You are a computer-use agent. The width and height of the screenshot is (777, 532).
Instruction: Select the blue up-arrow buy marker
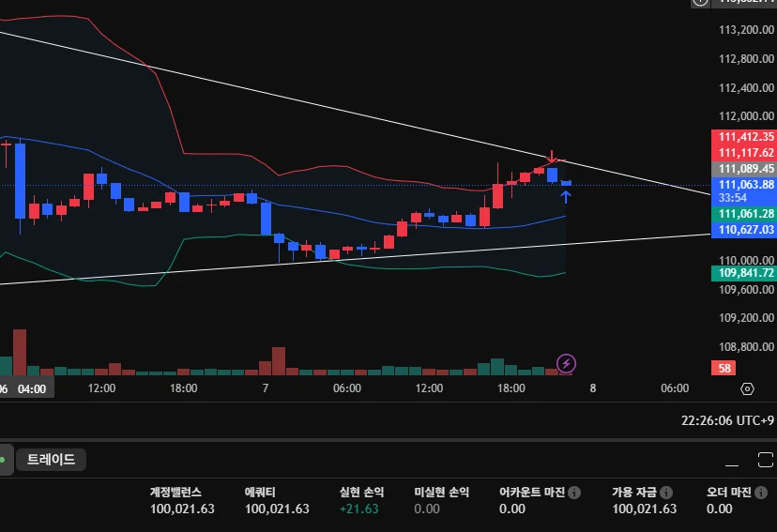[566, 197]
